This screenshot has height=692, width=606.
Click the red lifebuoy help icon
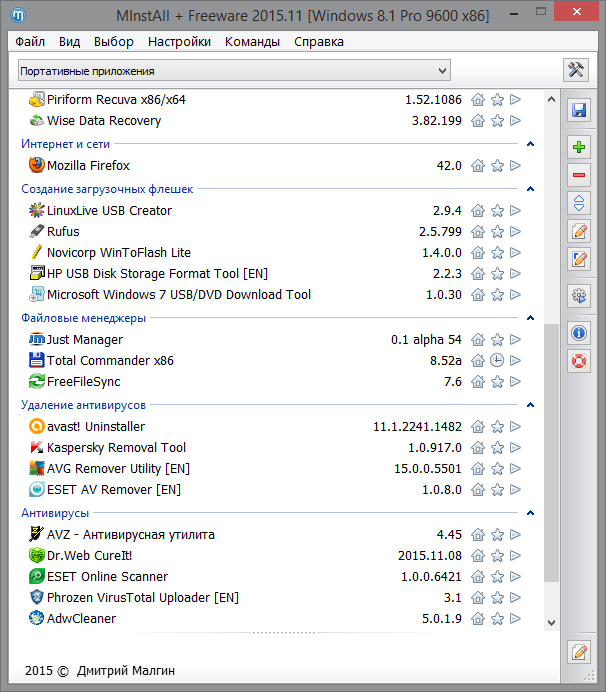(579, 361)
